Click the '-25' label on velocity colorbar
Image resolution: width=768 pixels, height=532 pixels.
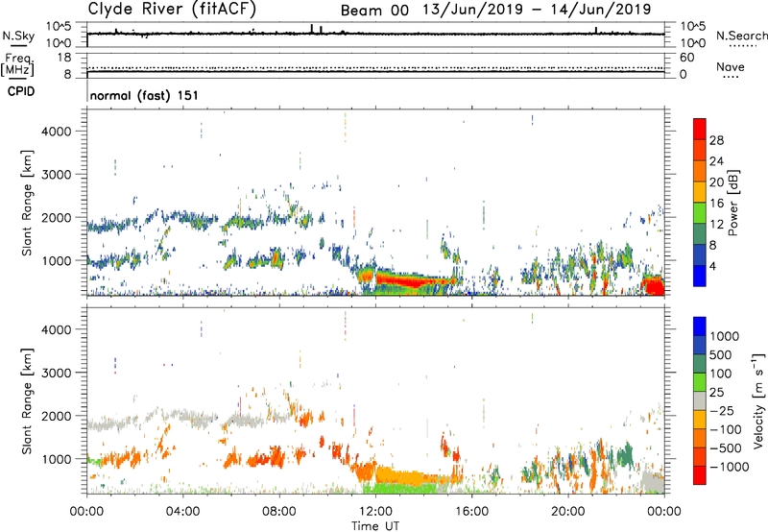[724, 411]
